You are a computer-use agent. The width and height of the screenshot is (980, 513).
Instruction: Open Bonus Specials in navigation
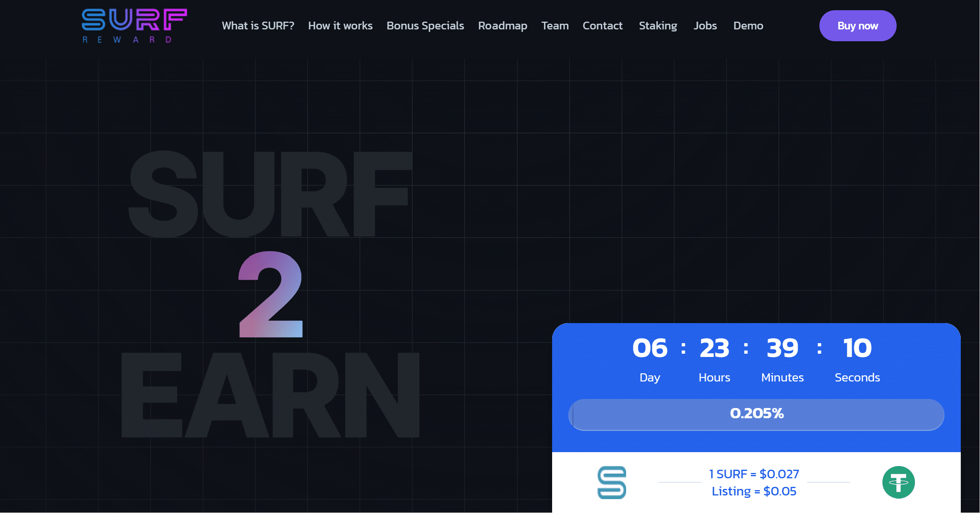[x=425, y=26]
